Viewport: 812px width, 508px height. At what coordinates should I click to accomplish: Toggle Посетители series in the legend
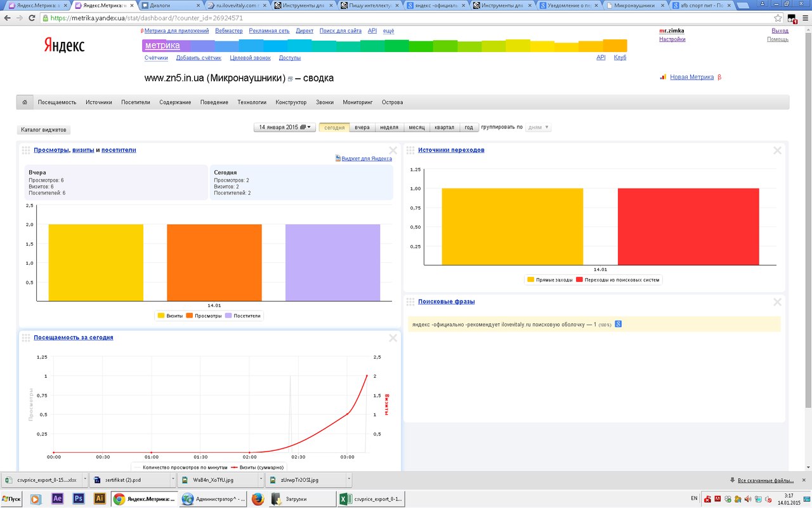coord(243,316)
